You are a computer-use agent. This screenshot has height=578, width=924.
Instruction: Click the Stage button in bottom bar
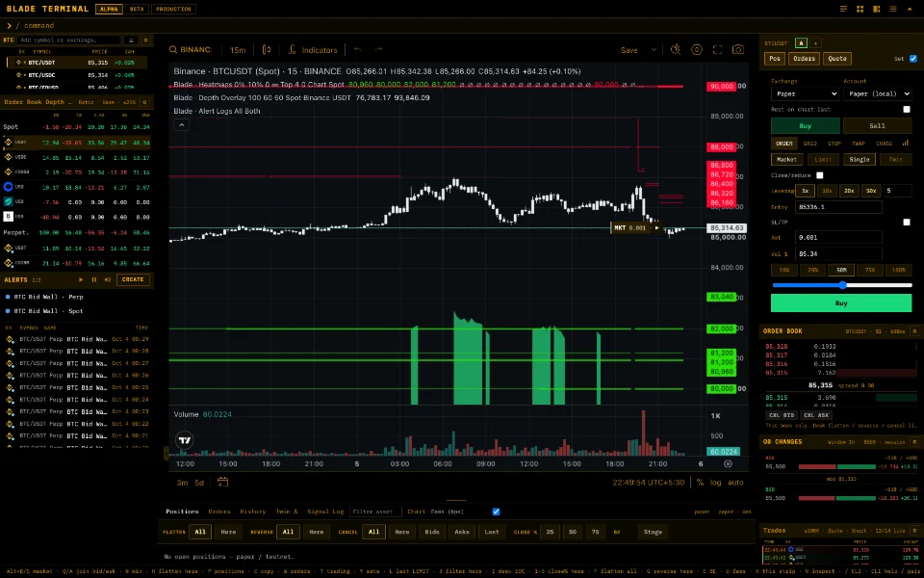pos(653,532)
